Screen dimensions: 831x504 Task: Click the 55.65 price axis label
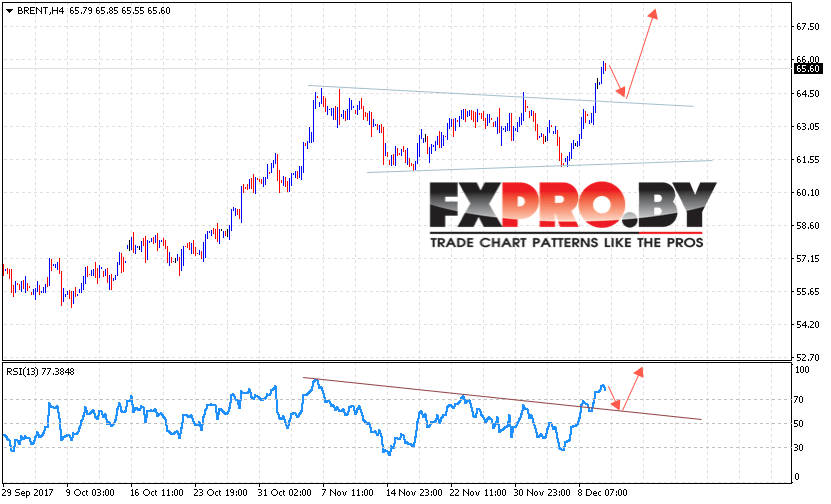click(x=808, y=292)
